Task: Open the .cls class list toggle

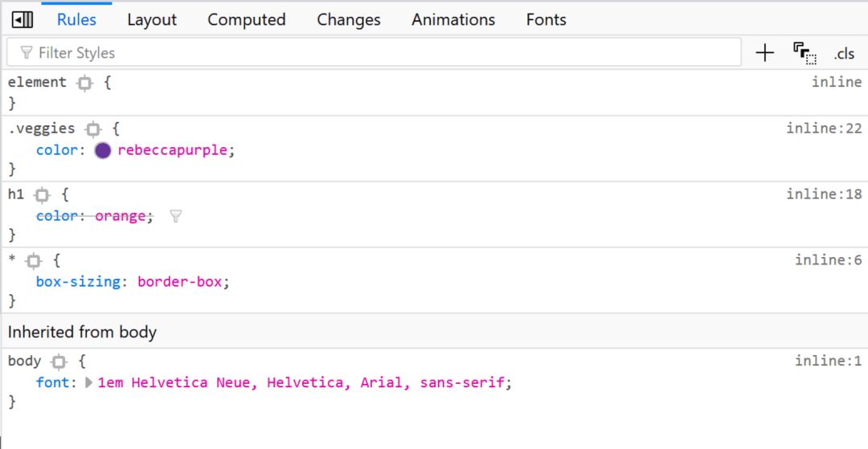Action: point(844,54)
